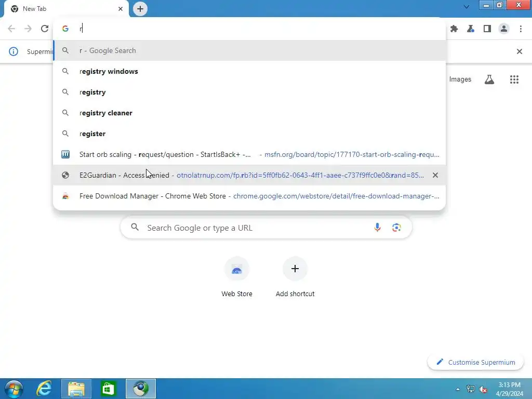Click the reload page icon
532x399 pixels.
[45, 29]
